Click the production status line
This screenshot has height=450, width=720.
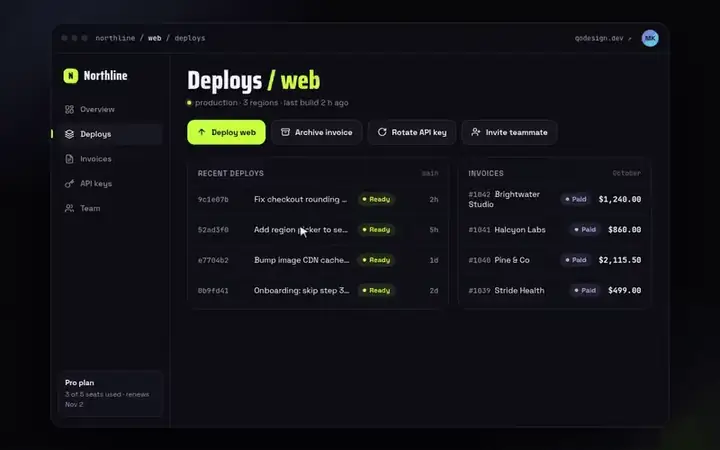268,103
